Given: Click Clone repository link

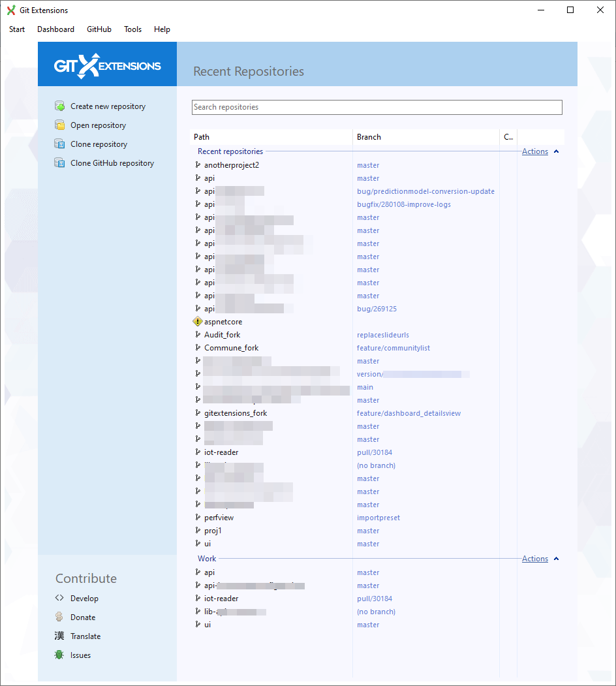Looking at the screenshot, I should pos(99,144).
